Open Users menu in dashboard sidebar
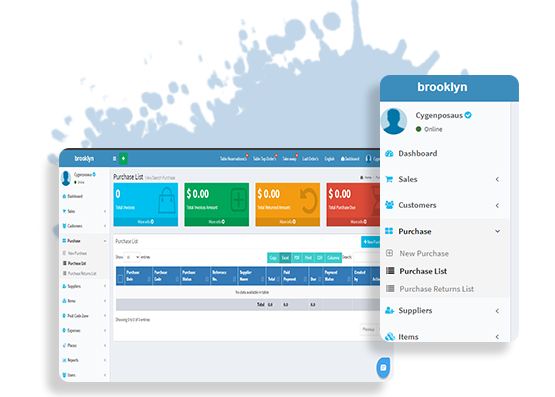This screenshot has height=397, width=555. pyautogui.click(x=84, y=375)
